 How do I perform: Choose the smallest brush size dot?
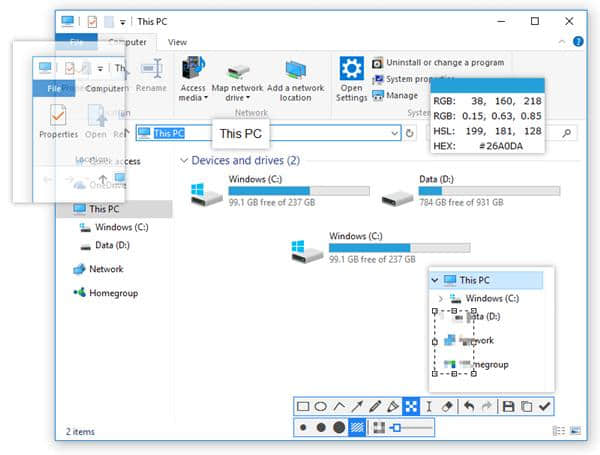[303, 428]
